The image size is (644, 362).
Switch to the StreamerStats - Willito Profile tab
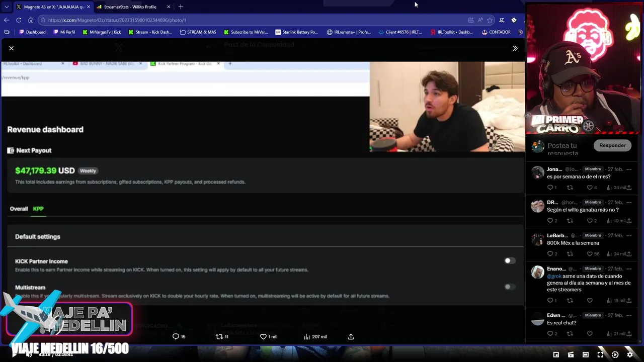(x=134, y=7)
